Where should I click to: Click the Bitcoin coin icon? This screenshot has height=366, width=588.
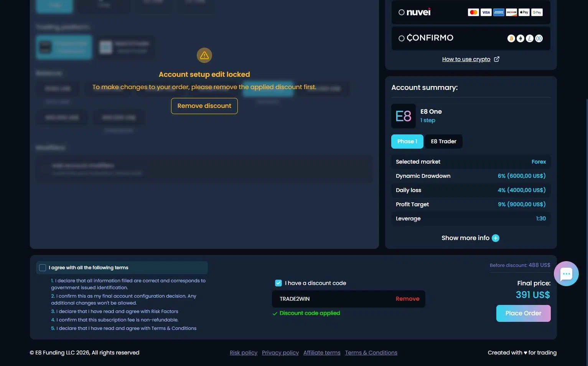click(x=511, y=38)
